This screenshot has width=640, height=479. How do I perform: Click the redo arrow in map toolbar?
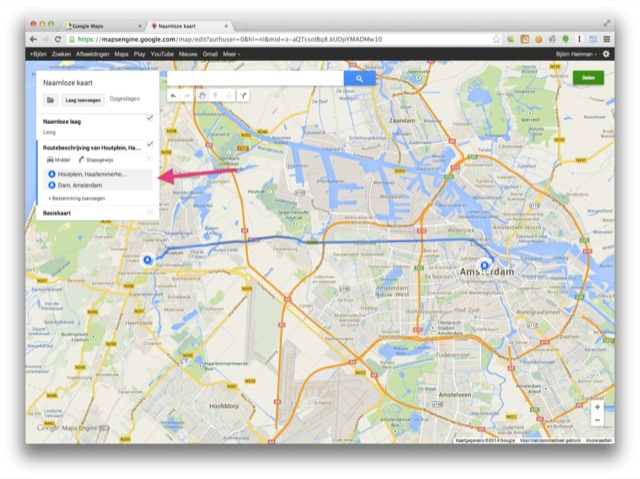(187, 95)
